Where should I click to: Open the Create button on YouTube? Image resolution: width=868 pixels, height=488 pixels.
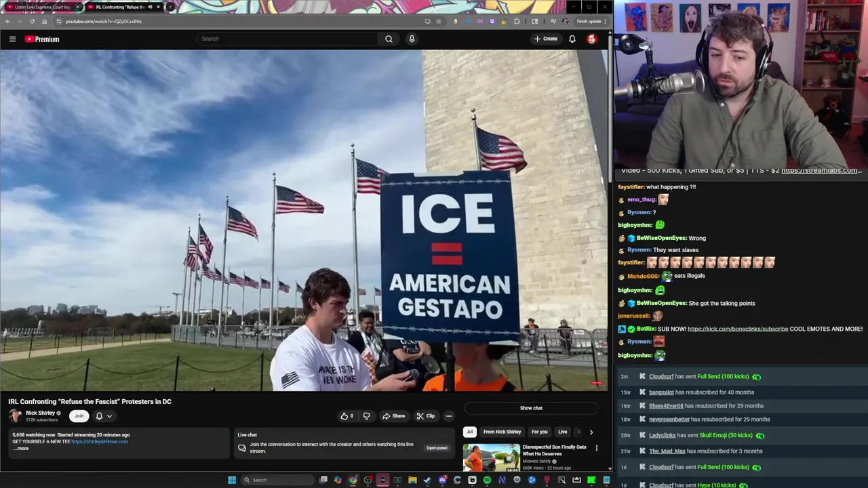pyautogui.click(x=545, y=39)
